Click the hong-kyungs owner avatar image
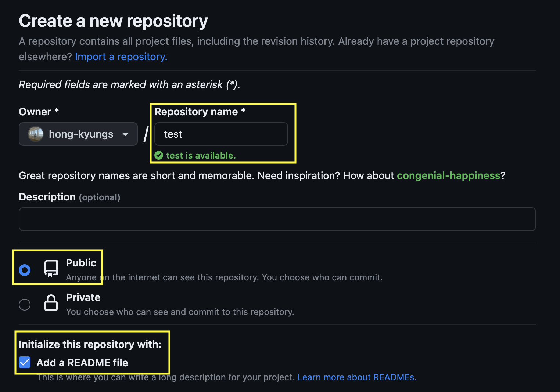 [x=36, y=134]
